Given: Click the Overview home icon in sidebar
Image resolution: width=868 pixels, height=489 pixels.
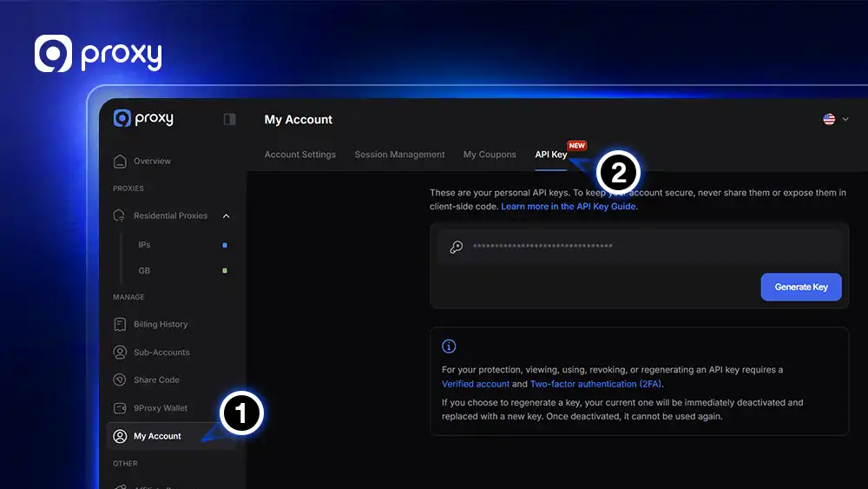Looking at the screenshot, I should click(120, 162).
